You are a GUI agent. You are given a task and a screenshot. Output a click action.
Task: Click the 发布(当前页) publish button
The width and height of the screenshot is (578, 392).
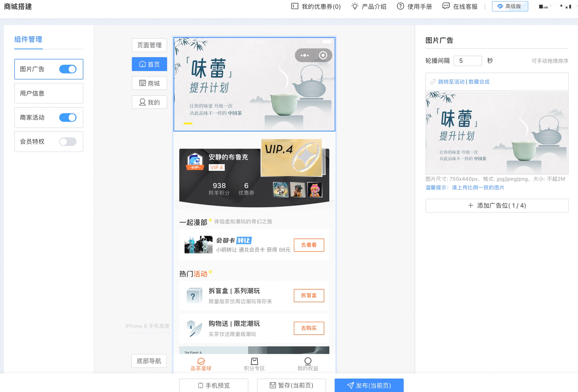point(369,385)
